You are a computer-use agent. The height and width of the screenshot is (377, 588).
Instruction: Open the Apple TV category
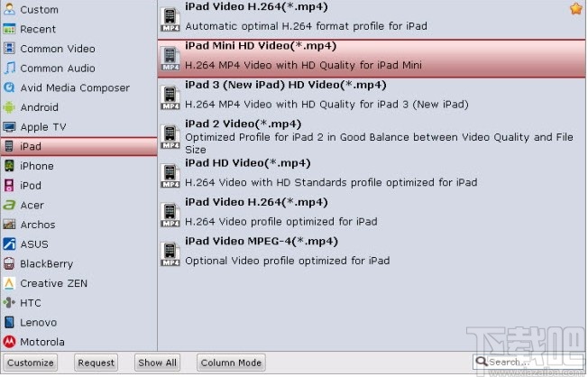tap(78, 127)
